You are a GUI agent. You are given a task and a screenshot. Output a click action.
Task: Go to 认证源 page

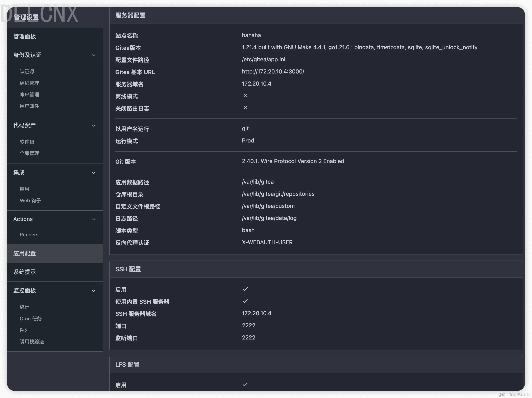pyautogui.click(x=27, y=71)
